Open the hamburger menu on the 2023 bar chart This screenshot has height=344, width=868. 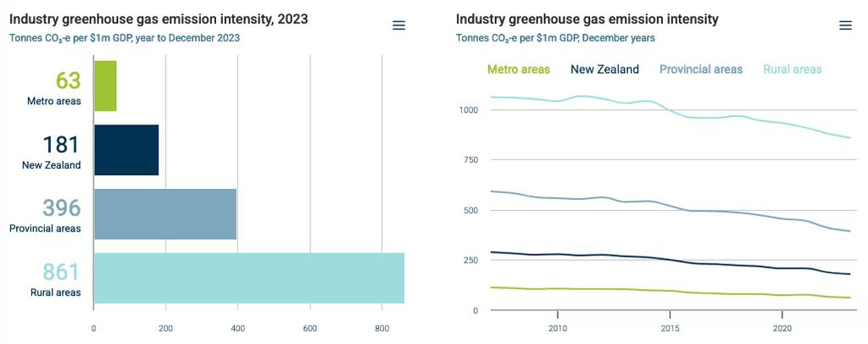(398, 25)
